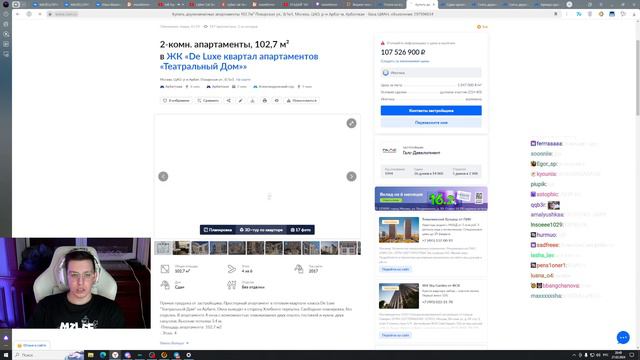Click the red warning icon above price
640x360 pixels.
(x=383, y=43)
